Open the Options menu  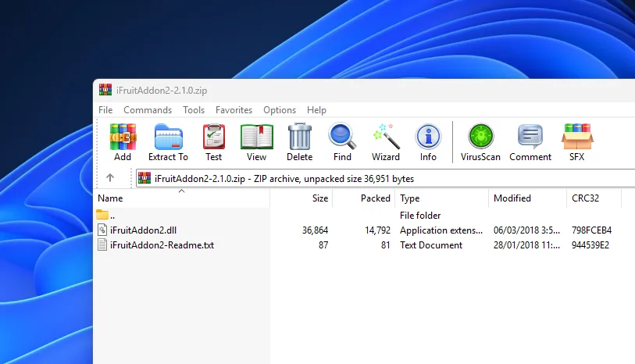pos(280,110)
